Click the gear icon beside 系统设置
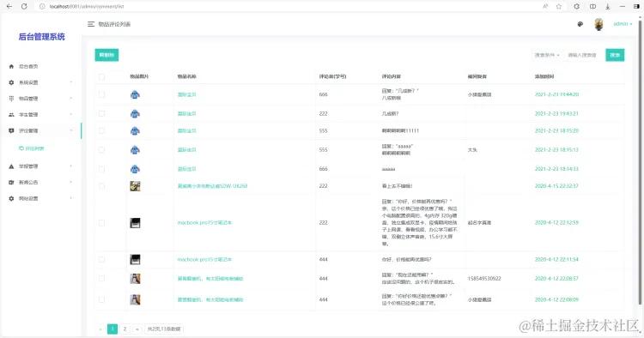The height and width of the screenshot is (338, 644). (11, 82)
